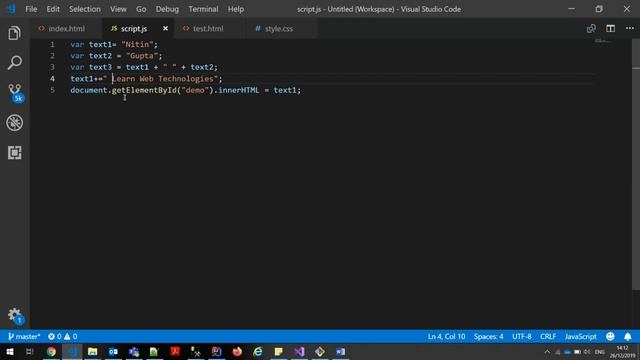Open Task View on the taskbar

(x=29, y=351)
